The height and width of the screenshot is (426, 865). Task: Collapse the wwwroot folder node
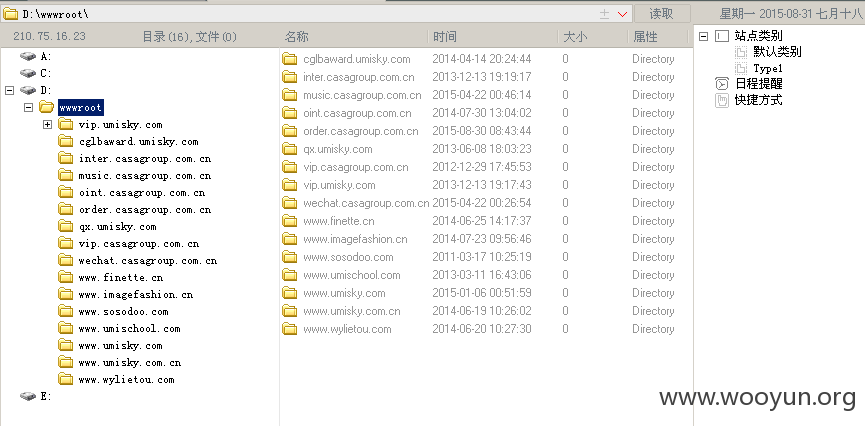(x=29, y=107)
